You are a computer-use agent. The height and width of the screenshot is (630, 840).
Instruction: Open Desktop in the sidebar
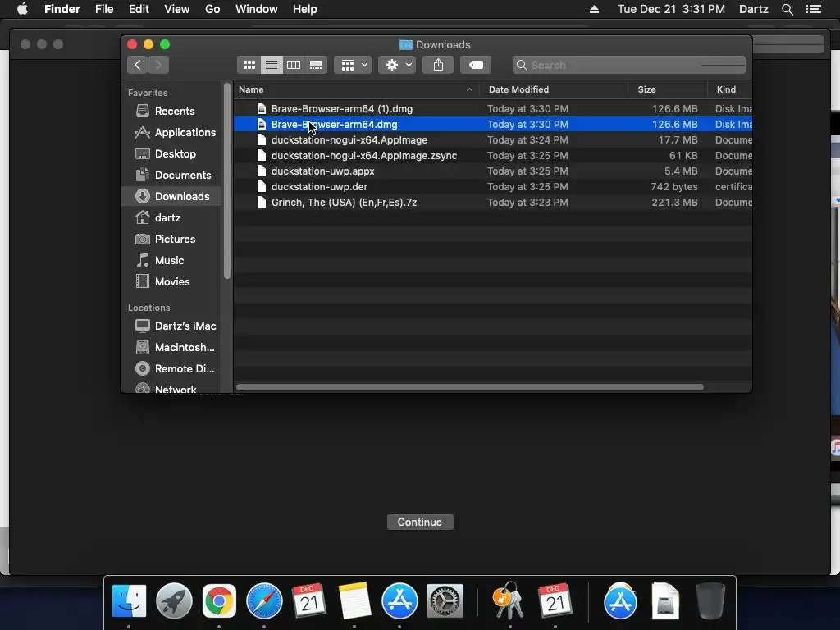171,153
